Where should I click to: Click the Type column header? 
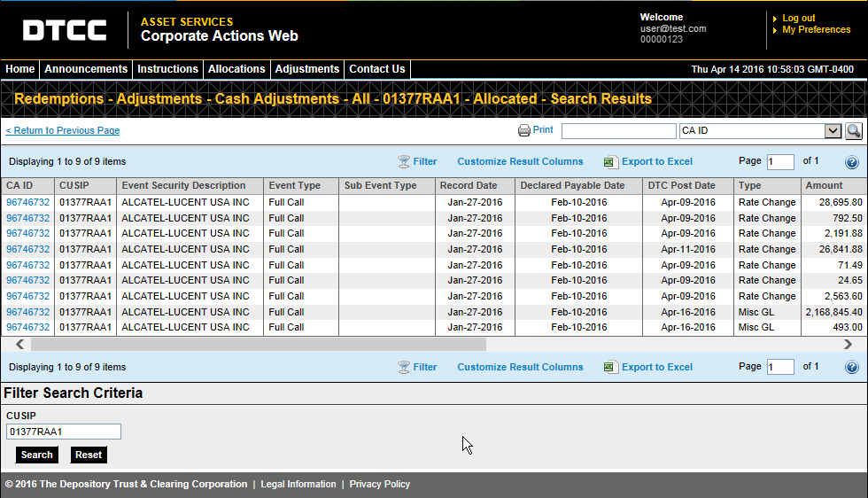tap(767, 185)
